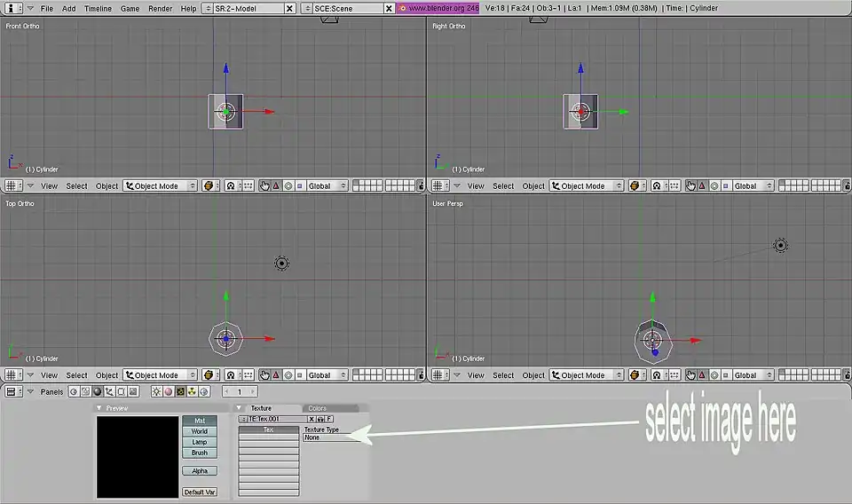The height and width of the screenshot is (504, 852).
Task: Toggle 3D manipulator hand icon in Front Ortho header
Action: pos(264,186)
